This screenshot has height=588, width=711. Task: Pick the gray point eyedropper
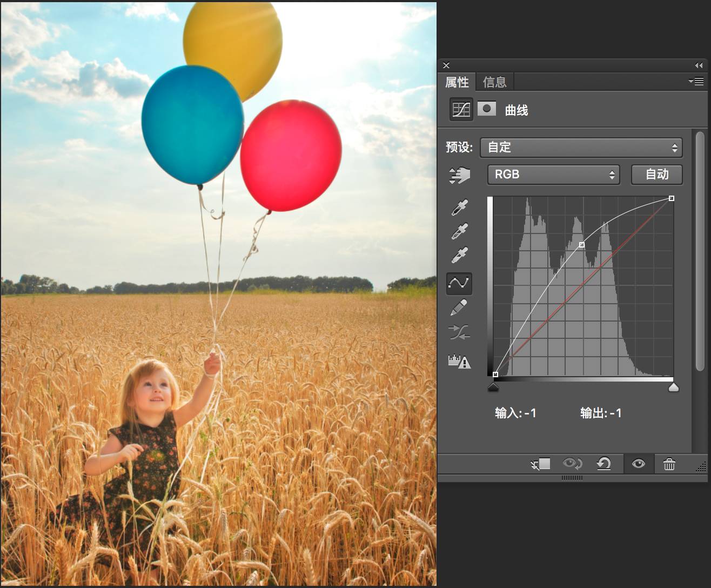click(459, 231)
